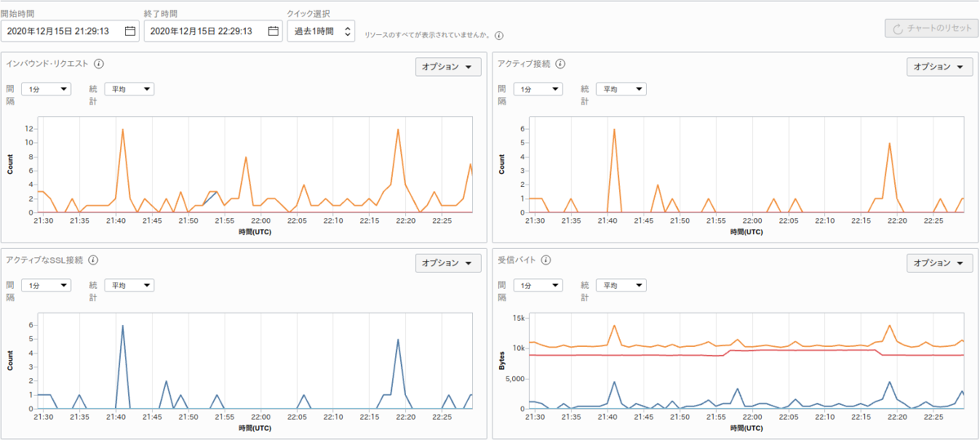
Task: Click the リソースのすべてが表示されていませんか text
Action: [427, 35]
